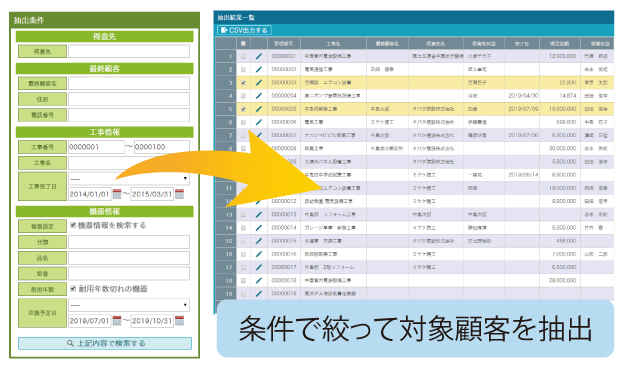Edit the highlighted row 00000003 via pencil icon

[x=259, y=83]
